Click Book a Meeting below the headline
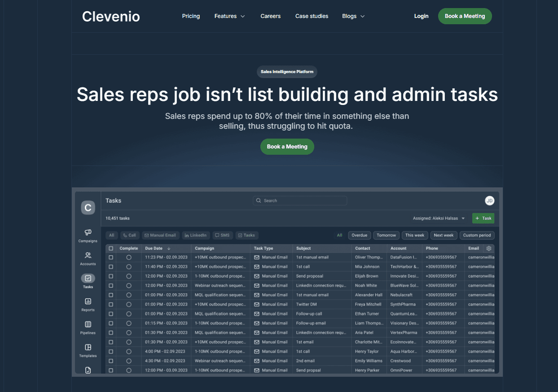This screenshot has height=392, width=558. (287, 147)
